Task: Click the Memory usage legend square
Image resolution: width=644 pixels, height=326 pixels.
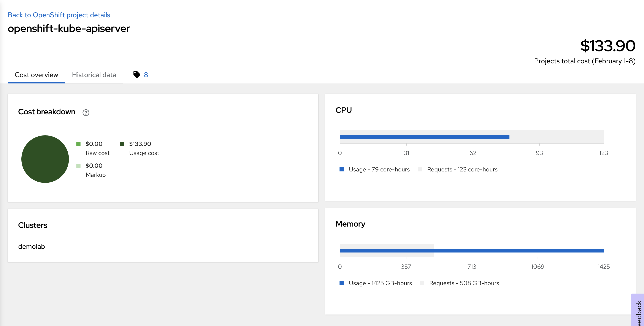Action: pyautogui.click(x=341, y=283)
